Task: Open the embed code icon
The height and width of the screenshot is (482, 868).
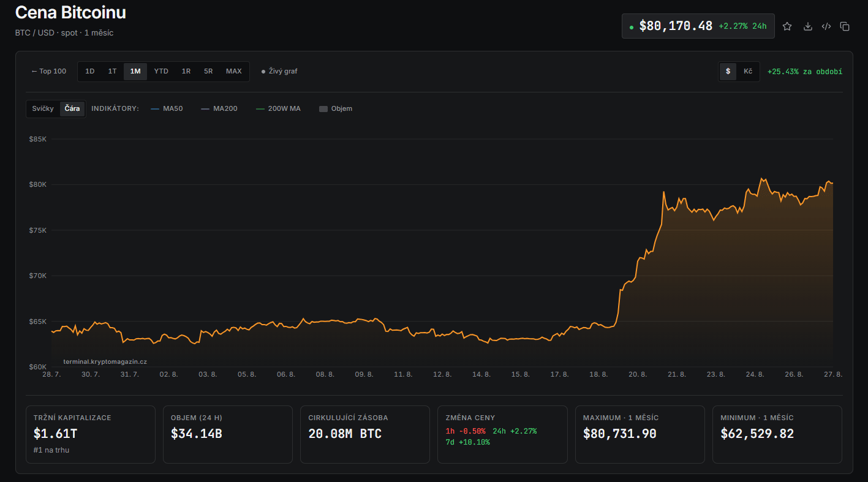Action: 826,26
